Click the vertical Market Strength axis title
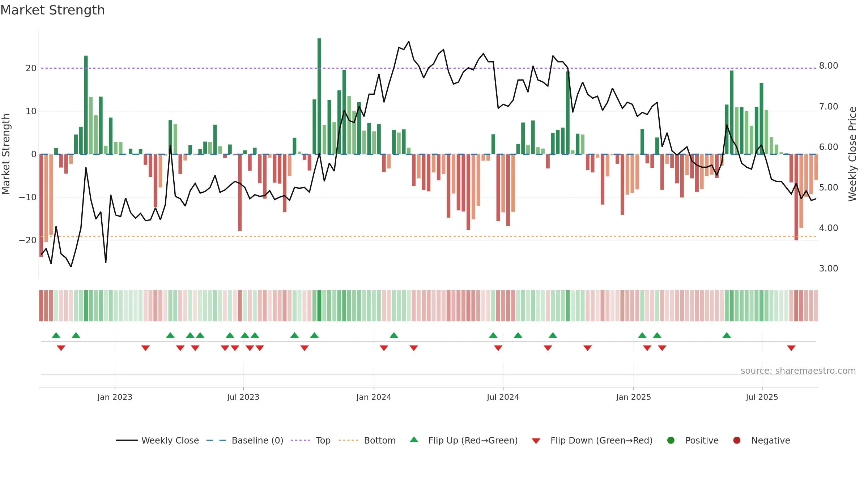Image resolution: width=868 pixels, height=488 pixels. (x=6, y=154)
